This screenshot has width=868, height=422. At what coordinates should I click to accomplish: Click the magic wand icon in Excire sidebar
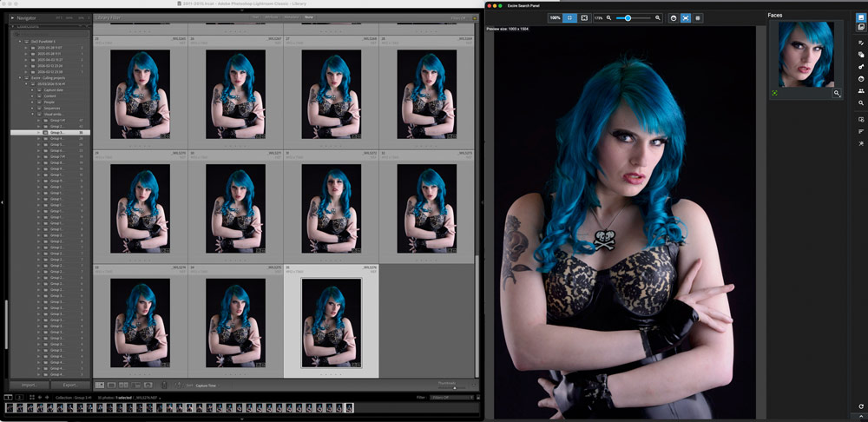861,143
